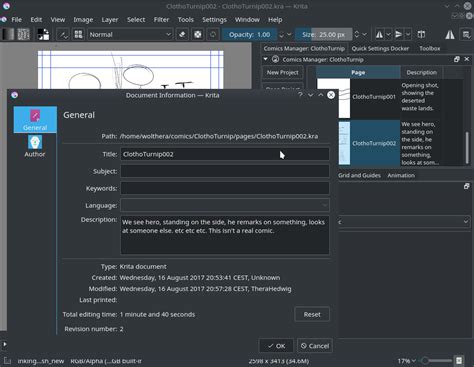Click the New Project button
The width and height of the screenshot is (474, 367).
click(x=283, y=72)
